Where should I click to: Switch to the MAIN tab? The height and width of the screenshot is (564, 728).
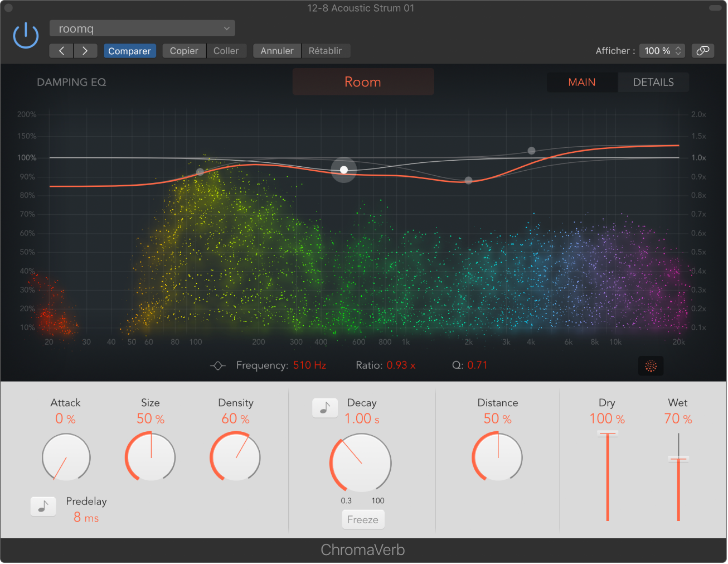point(582,82)
